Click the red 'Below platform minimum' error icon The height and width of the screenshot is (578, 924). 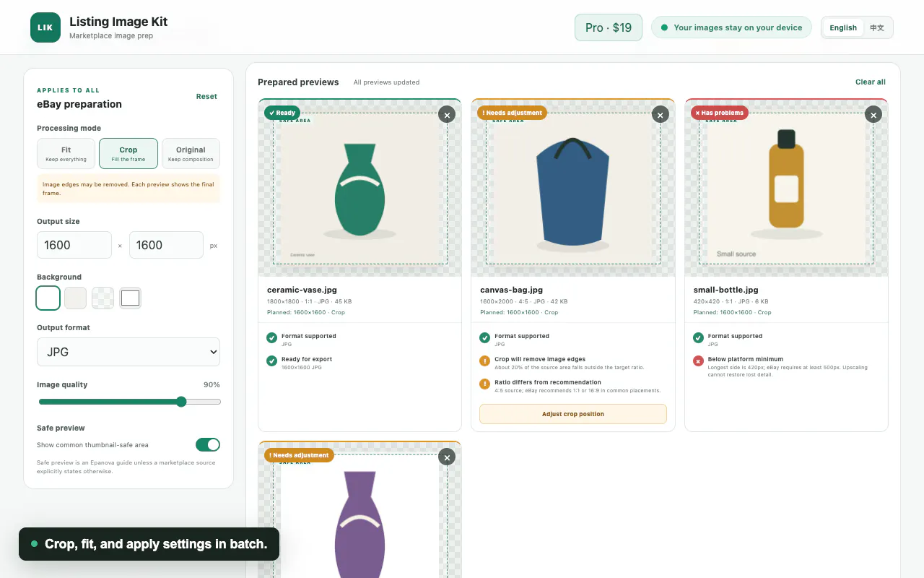pos(698,361)
